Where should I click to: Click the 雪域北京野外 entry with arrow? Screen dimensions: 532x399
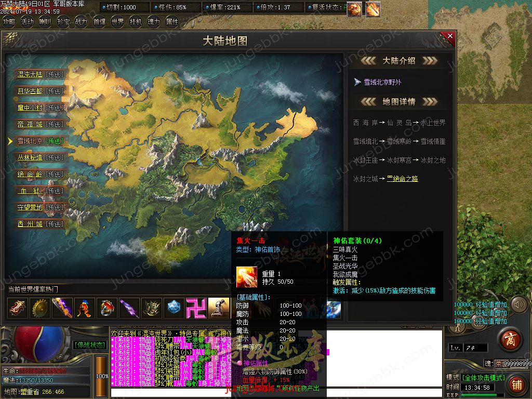(377, 82)
